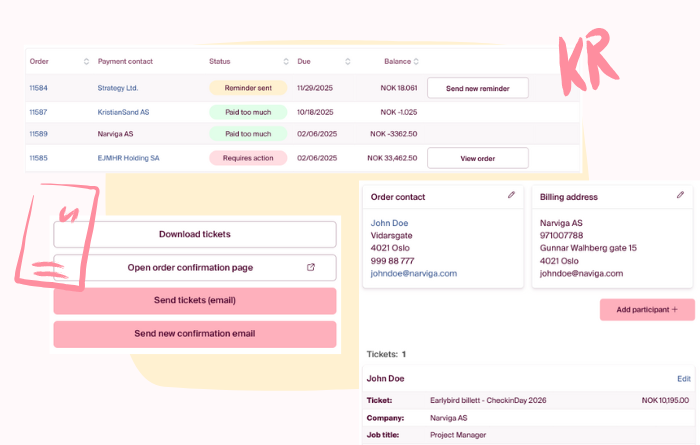Screen dimensions: 700x445
Task: Open order number 11585 link
Action: [38, 158]
